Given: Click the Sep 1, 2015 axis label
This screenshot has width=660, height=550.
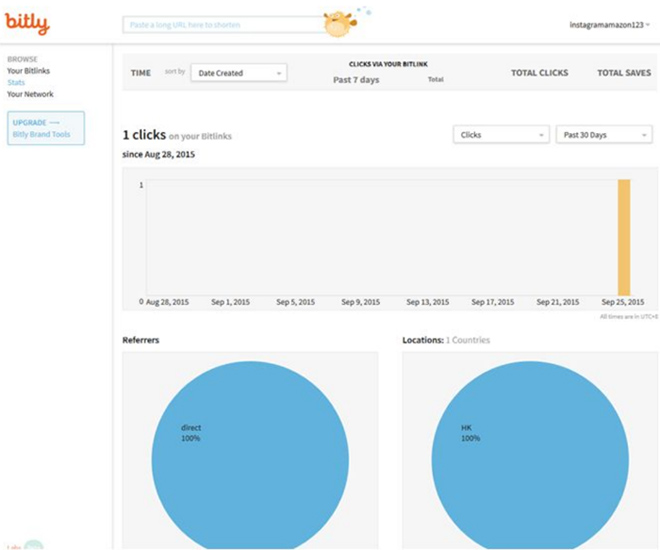Looking at the screenshot, I should coord(230,302).
